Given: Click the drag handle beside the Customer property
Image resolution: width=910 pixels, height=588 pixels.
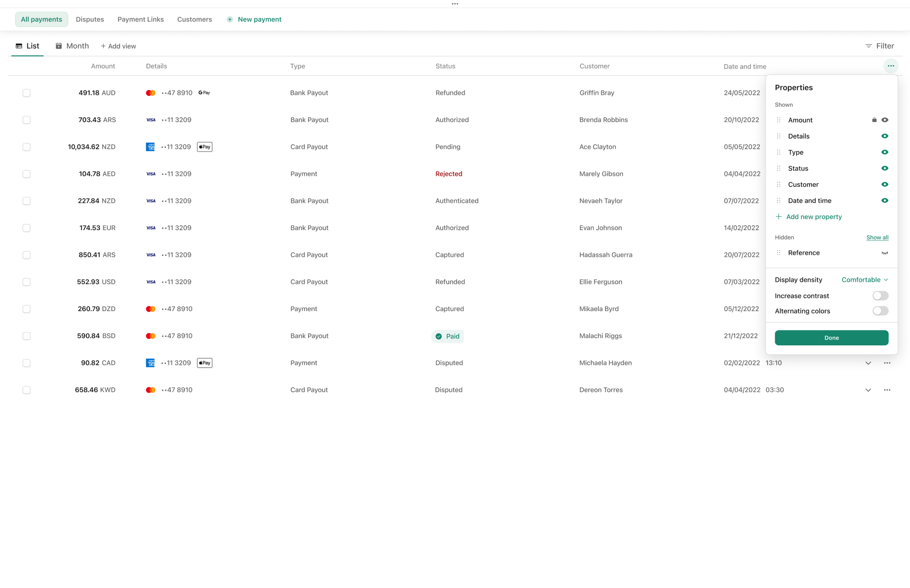Looking at the screenshot, I should point(779,184).
